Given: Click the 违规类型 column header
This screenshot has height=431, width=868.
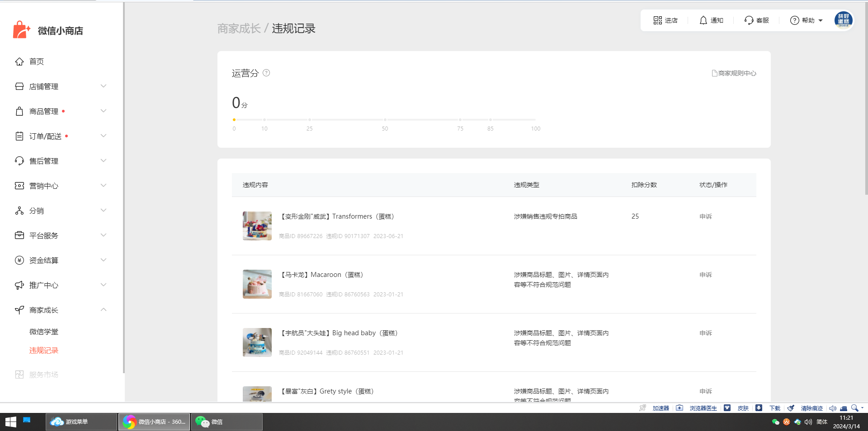Looking at the screenshot, I should [527, 185].
